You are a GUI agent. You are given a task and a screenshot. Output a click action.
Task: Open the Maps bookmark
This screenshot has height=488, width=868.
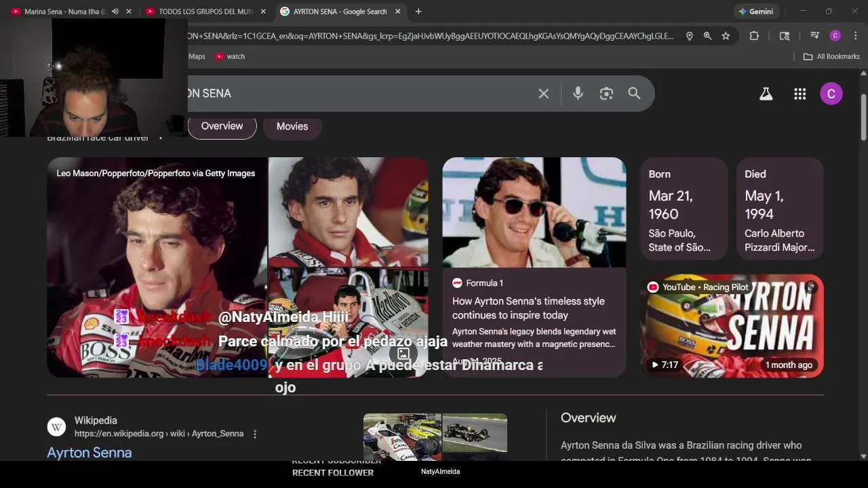[x=196, y=56]
